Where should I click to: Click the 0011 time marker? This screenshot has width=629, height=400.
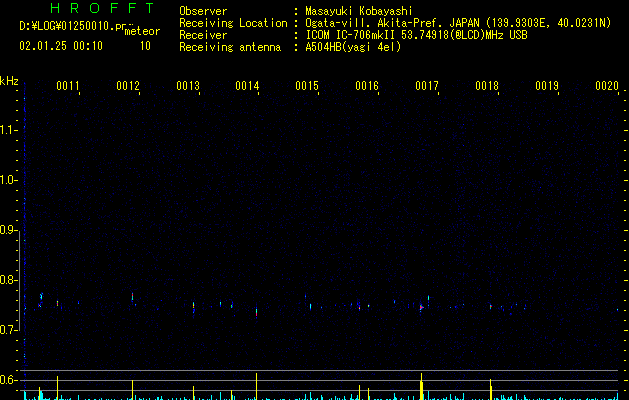point(68,86)
